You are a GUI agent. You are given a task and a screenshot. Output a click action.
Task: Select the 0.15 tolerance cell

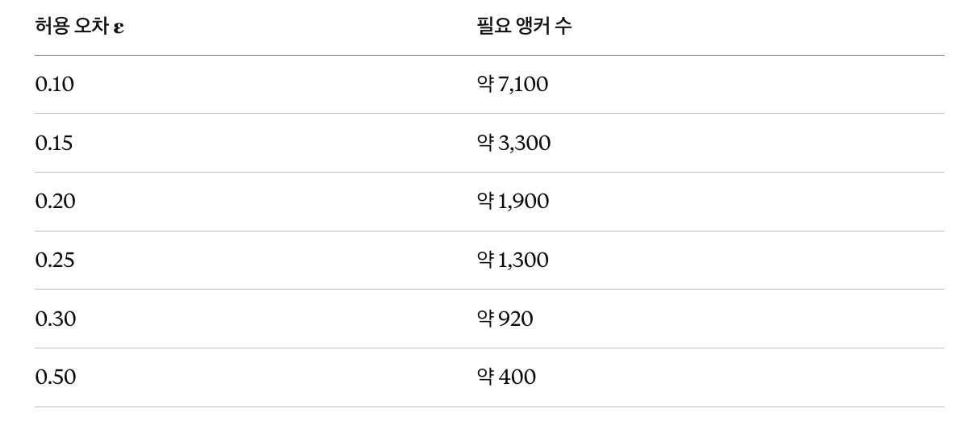54,143
